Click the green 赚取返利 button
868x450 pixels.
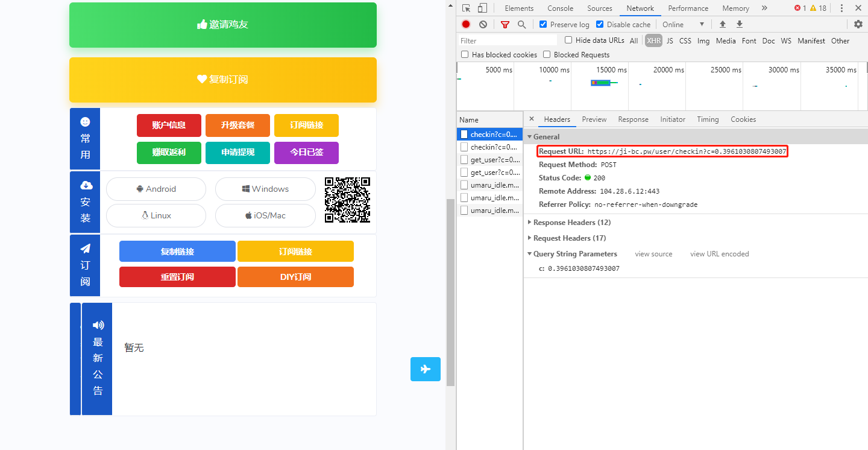[x=169, y=153]
